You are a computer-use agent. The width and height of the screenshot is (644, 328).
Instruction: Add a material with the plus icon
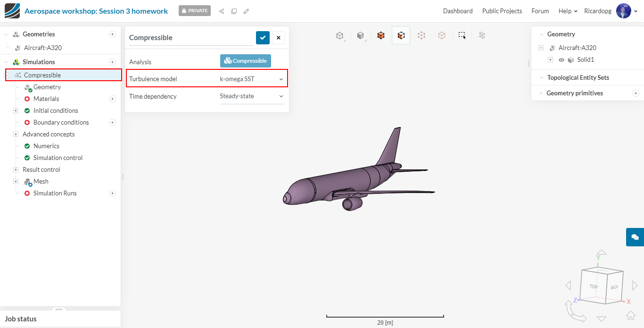(x=112, y=99)
